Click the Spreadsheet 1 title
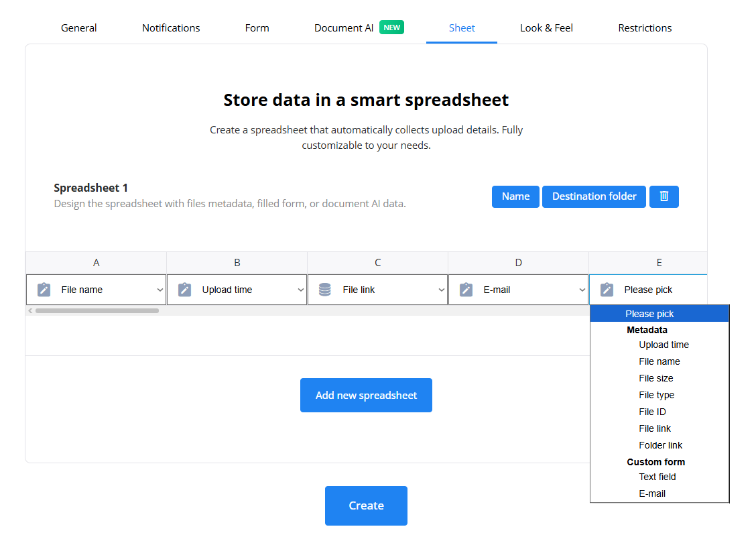 90,188
